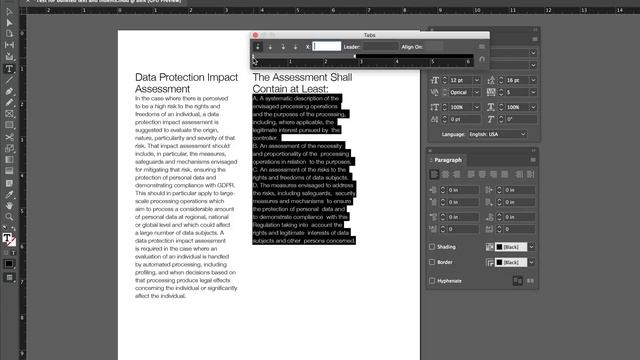Open the tracking dropdown showing 5
This screenshot has width=640, height=360.
coord(533,93)
